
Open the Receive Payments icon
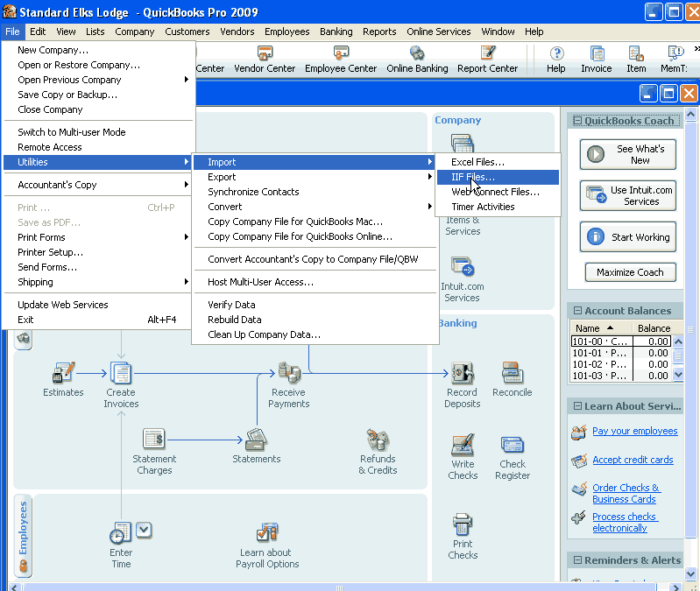[x=288, y=374]
